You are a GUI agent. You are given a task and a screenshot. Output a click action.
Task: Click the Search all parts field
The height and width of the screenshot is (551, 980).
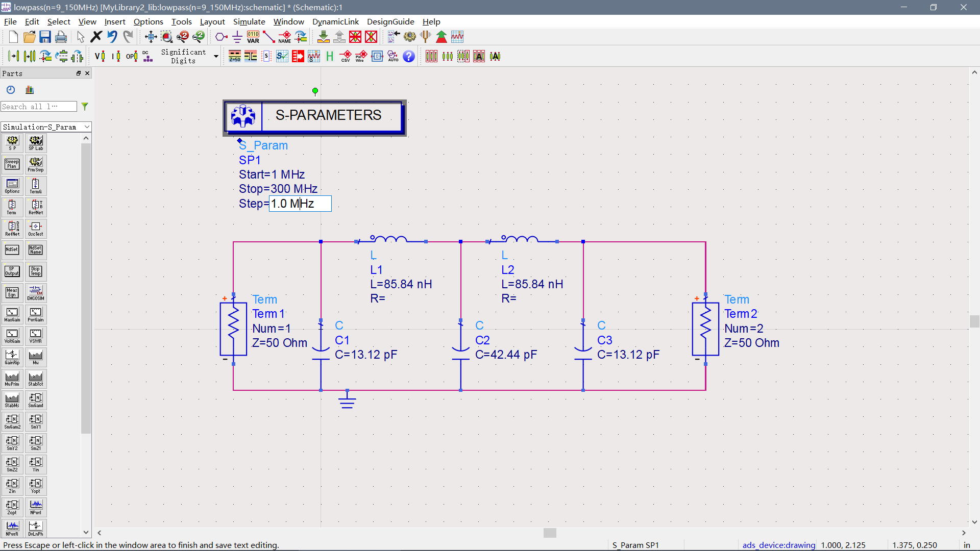point(39,107)
